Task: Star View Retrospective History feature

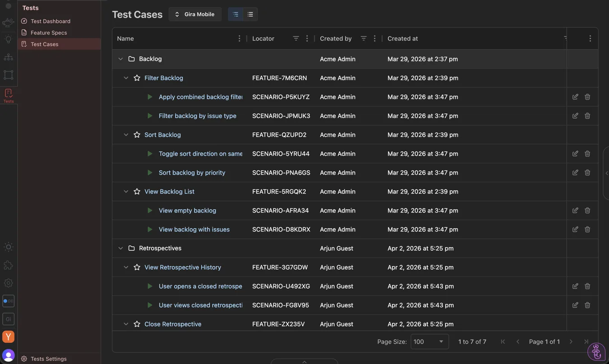Action: pyautogui.click(x=137, y=267)
